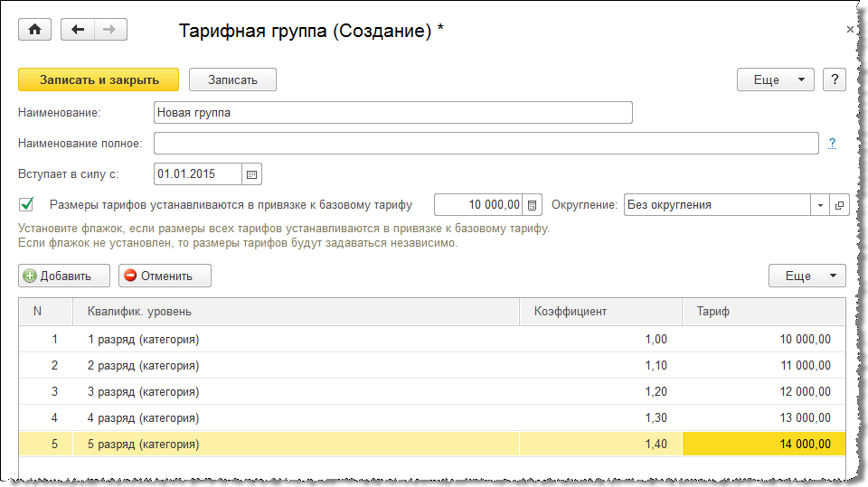The image size is (868, 487).
Task: Go forward using right arrow icon
Action: [x=110, y=30]
